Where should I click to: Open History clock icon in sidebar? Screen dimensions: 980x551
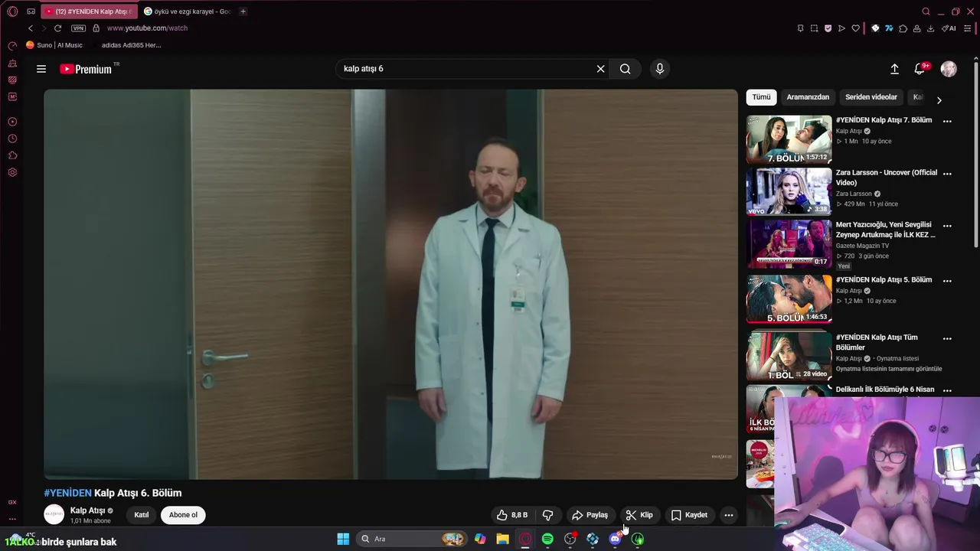click(12, 139)
